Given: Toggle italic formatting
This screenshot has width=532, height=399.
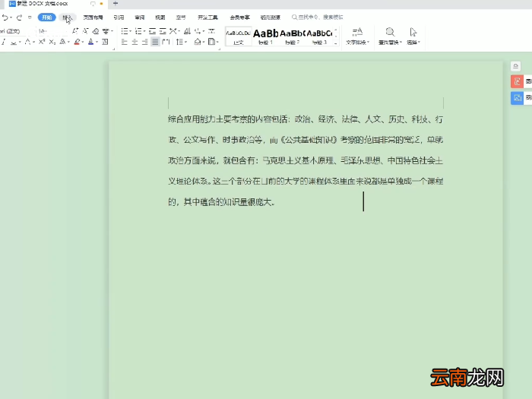Looking at the screenshot, I should [x=3, y=42].
